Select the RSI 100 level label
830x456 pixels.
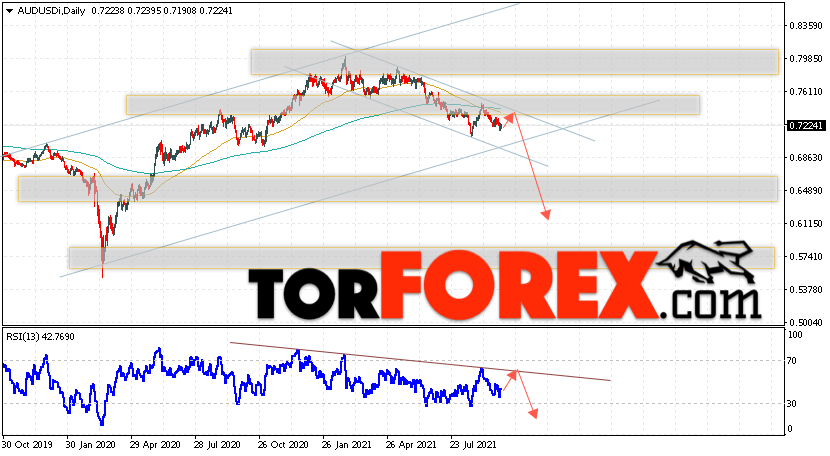(x=795, y=335)
